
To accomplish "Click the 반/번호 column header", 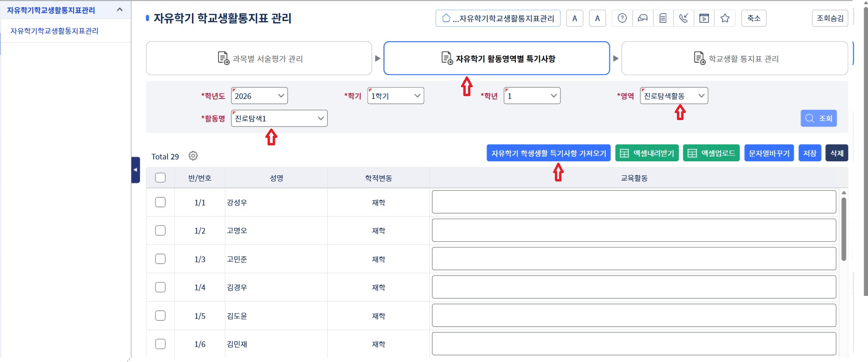I will (x=200, y=178).
